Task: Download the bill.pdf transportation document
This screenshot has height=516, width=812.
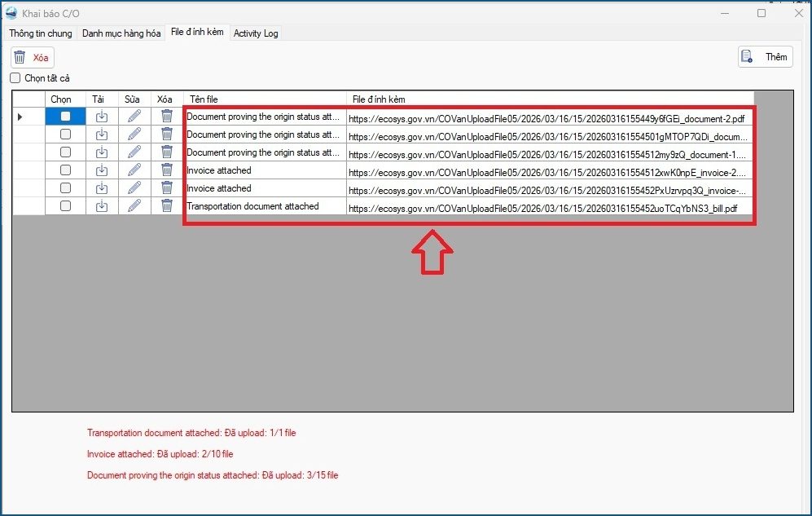Action: point(102,206)
